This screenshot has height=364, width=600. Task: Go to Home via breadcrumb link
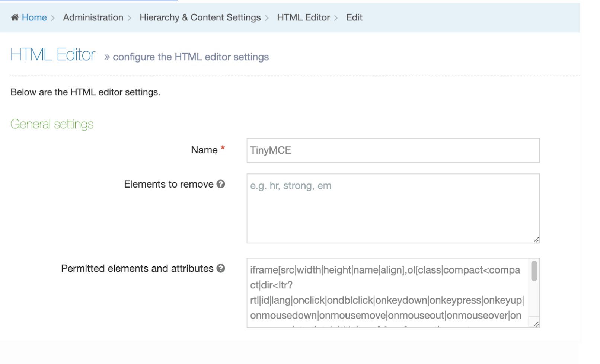pos(34,17)
